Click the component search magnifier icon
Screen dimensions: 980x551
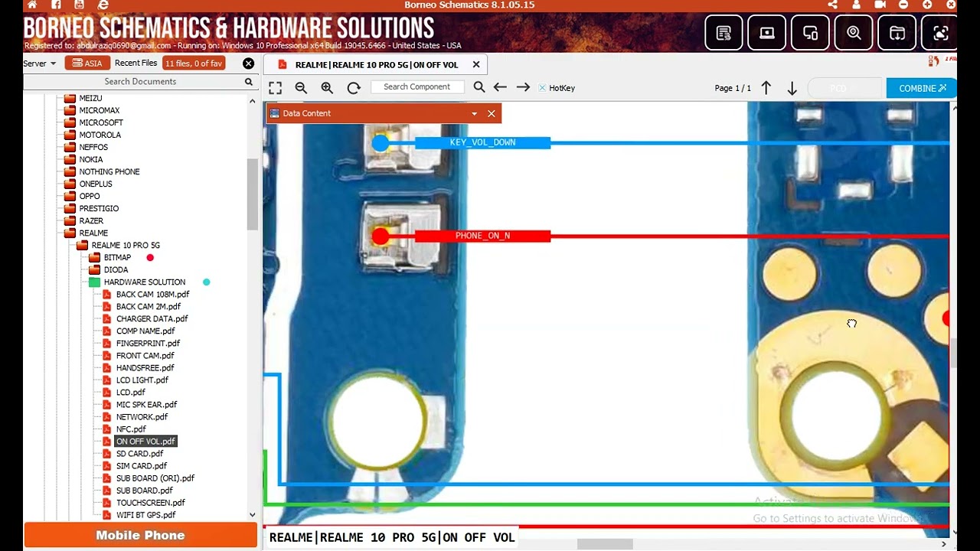479,87
